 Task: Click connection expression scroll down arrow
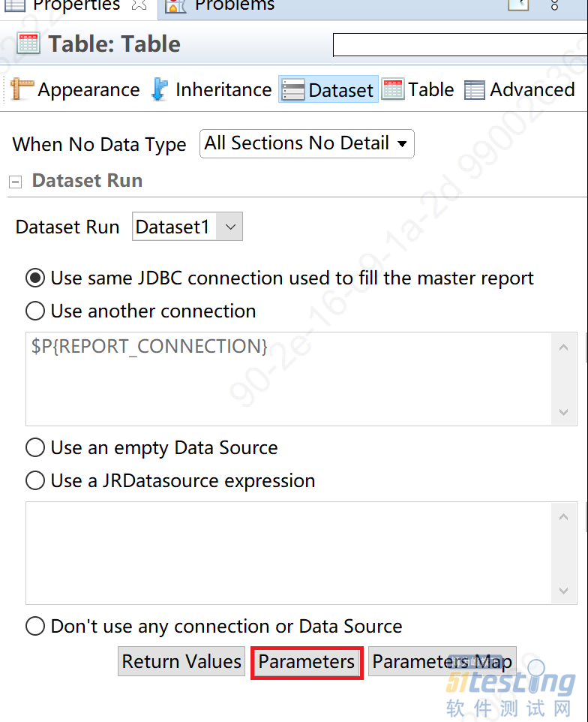(x=563, y=411)
